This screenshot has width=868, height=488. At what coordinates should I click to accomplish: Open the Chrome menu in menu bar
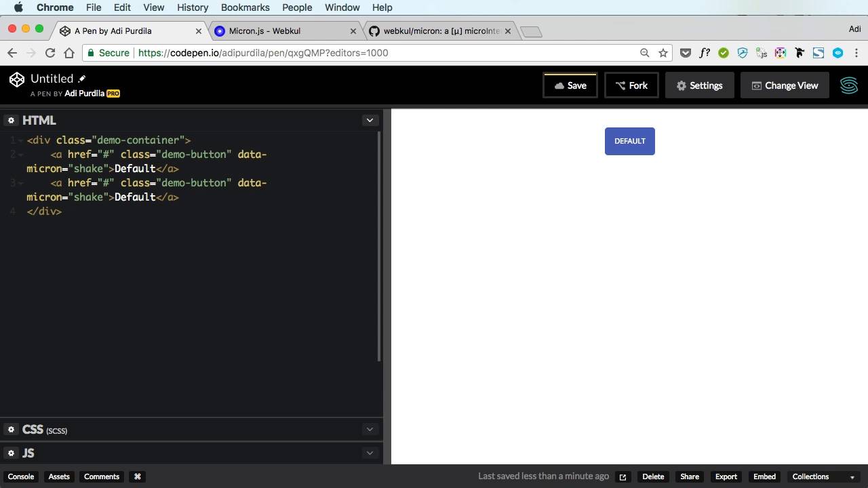click(x=55, y=7)
